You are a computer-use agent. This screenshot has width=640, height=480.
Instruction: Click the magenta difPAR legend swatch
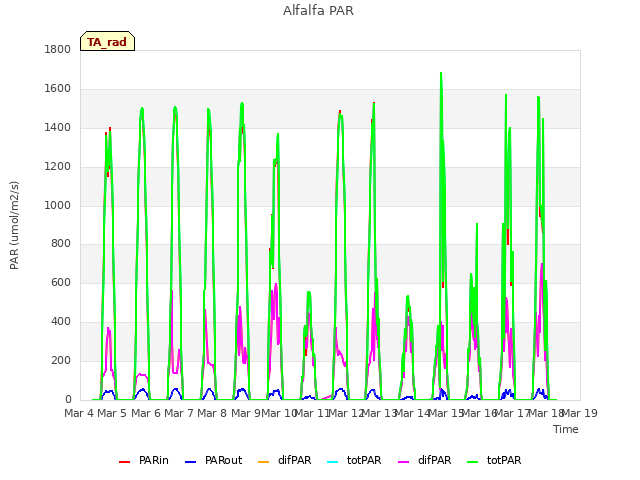click(404, 462)
